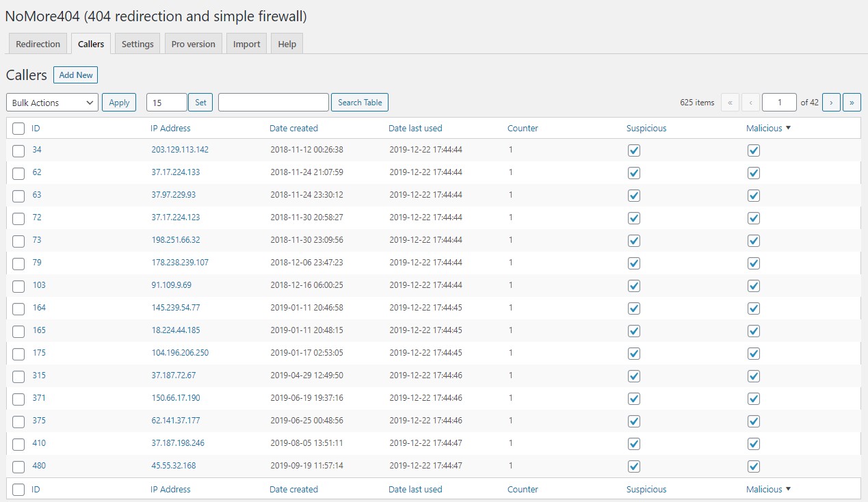The height and width of the screenshot is (502, 868).
Task: Toggle Suspicious checkbox for IP 62.141.37.177
Action: click(634, 421)
